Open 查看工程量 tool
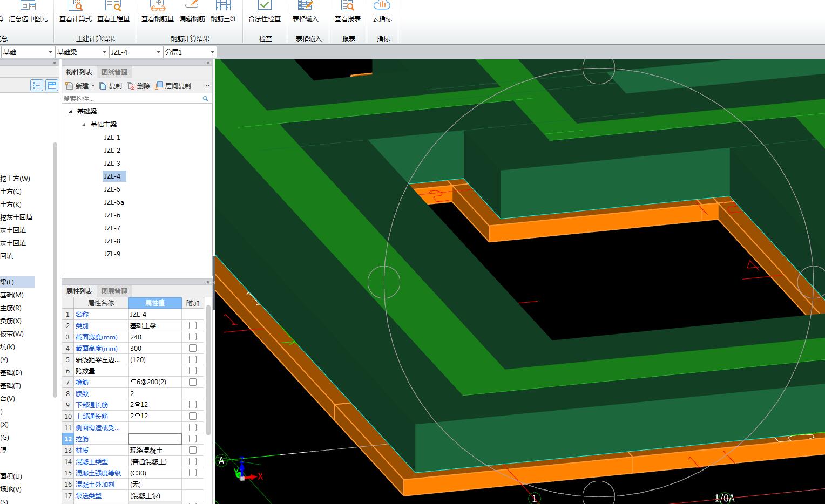This screenshot has height=504, width=825. (x=113, y=12)
